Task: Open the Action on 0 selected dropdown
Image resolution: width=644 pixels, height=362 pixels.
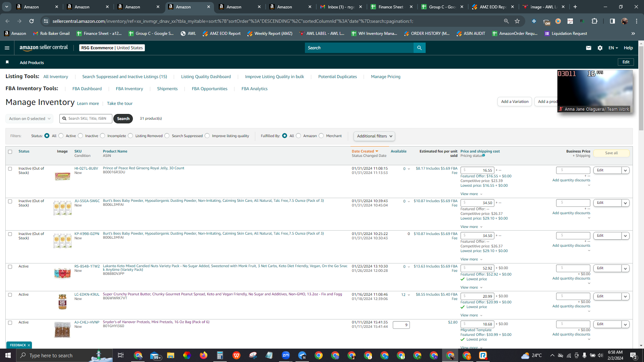Action: (29, 119)
